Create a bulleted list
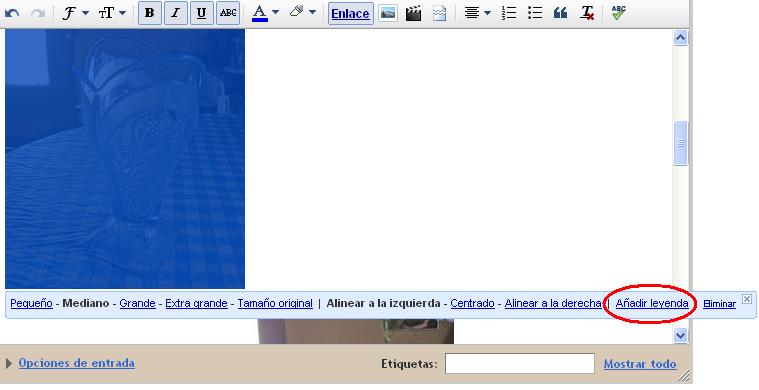This screenshot has height=390, width=759. pyautogui.click(x=535, y=13)
